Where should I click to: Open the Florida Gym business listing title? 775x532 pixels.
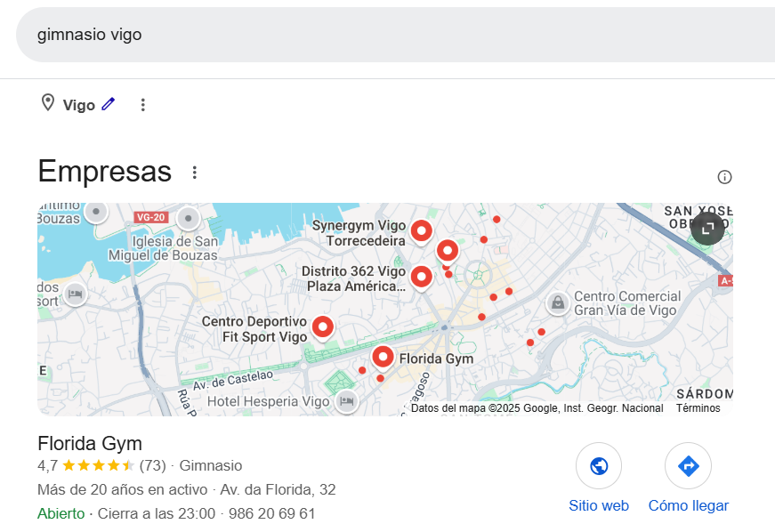pyautogui.click(x=90, y=443)
